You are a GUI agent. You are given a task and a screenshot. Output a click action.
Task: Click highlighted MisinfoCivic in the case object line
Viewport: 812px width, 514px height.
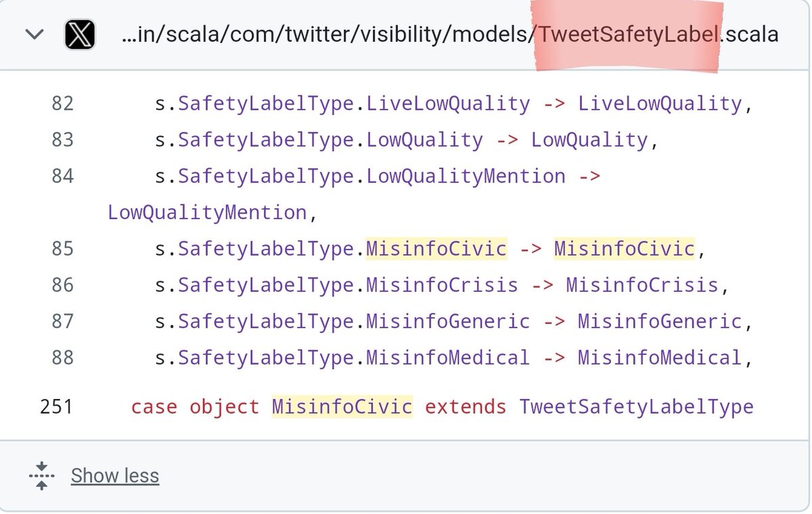[x=342, y=406]
